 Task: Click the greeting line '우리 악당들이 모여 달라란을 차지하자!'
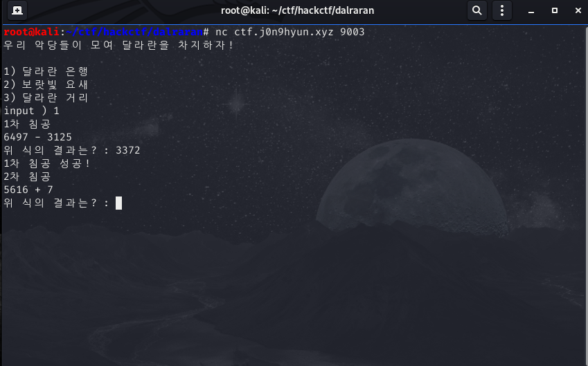[118, 45]
